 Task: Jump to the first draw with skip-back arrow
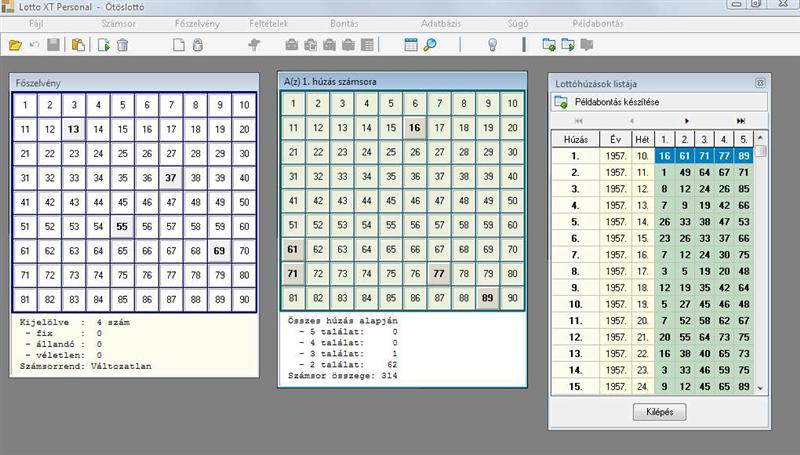[579, 121]
